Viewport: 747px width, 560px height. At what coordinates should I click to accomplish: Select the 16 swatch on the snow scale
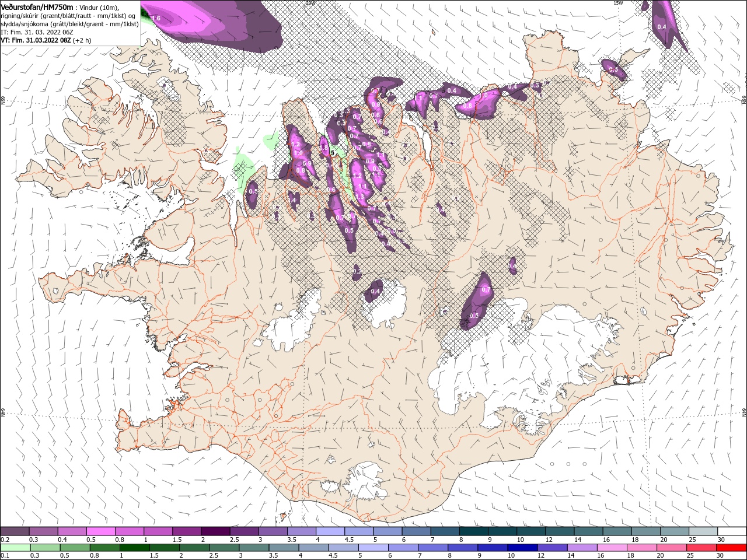[x=618, y=531]
